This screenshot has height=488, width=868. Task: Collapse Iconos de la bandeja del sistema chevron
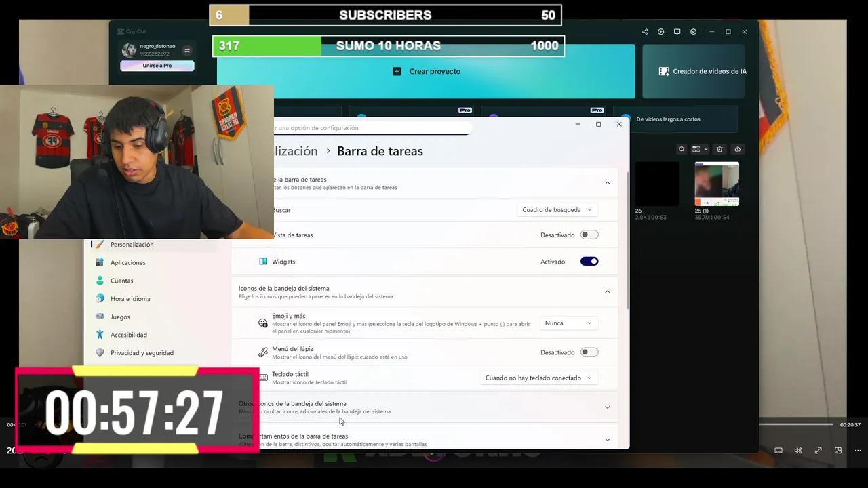(x=607, y=292)
